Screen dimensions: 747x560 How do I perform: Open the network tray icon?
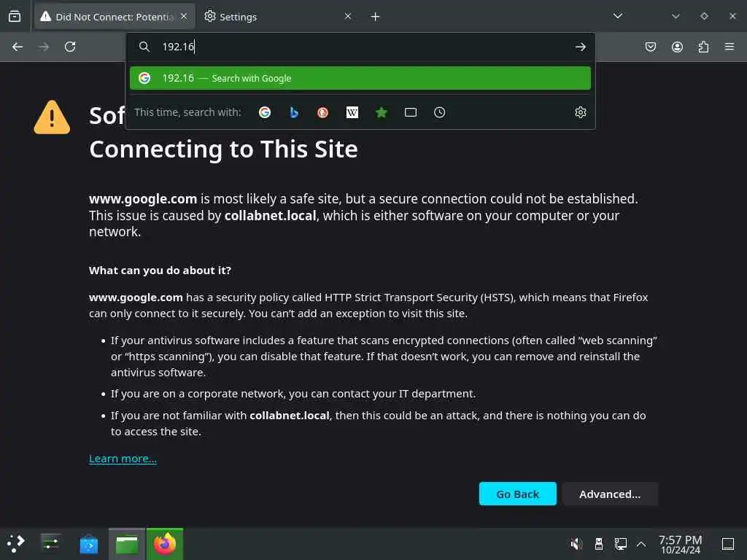coord(620,543)
